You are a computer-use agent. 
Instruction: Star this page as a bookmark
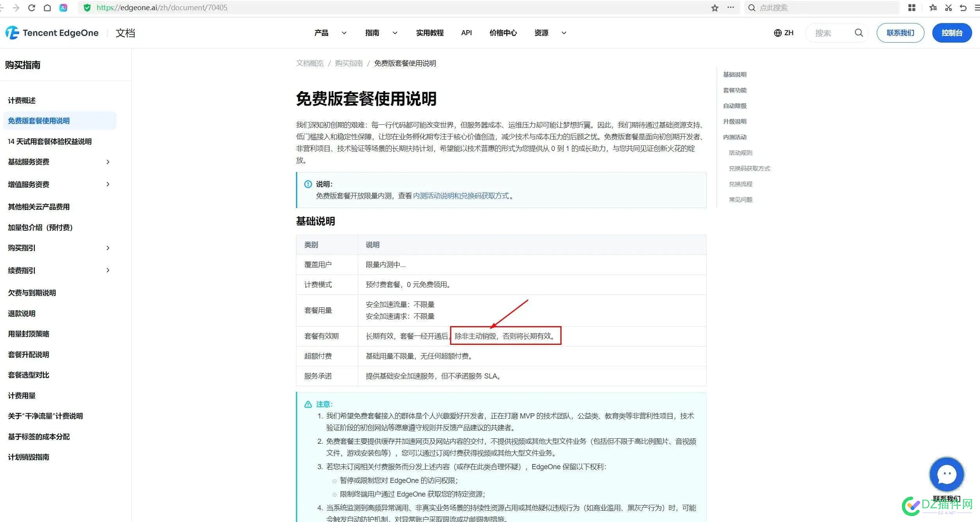pos(714,8)
